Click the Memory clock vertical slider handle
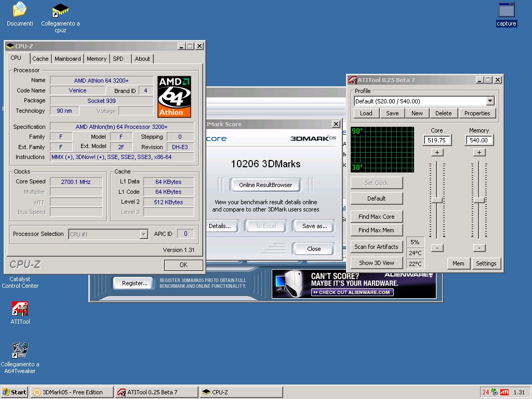The height and width of the screenshot is (399, 532). pyautogui.click(x=479, y=200)
